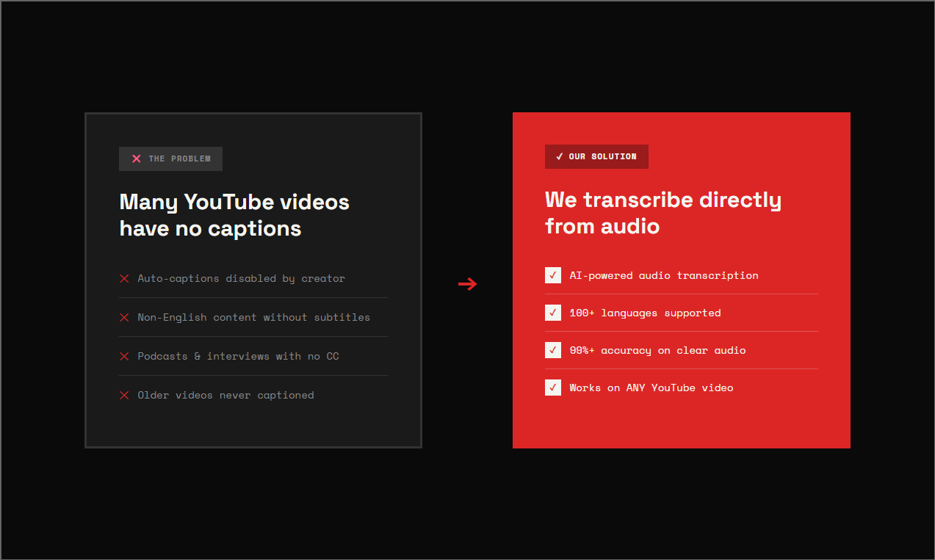Click the X icon in THE PROBLEM badge
Image resolution: width=935 pixels, height=560 pixels.
pyautogui.click(x=136, y=159)
